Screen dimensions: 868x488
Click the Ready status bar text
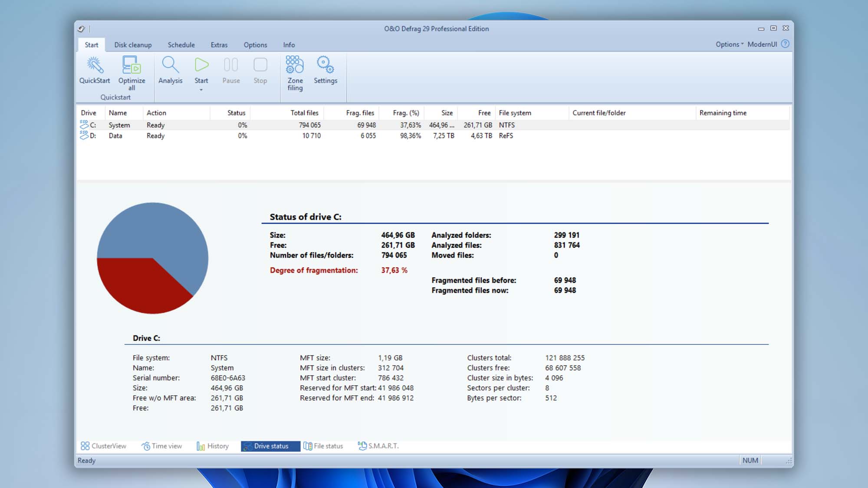pos(86,460)
